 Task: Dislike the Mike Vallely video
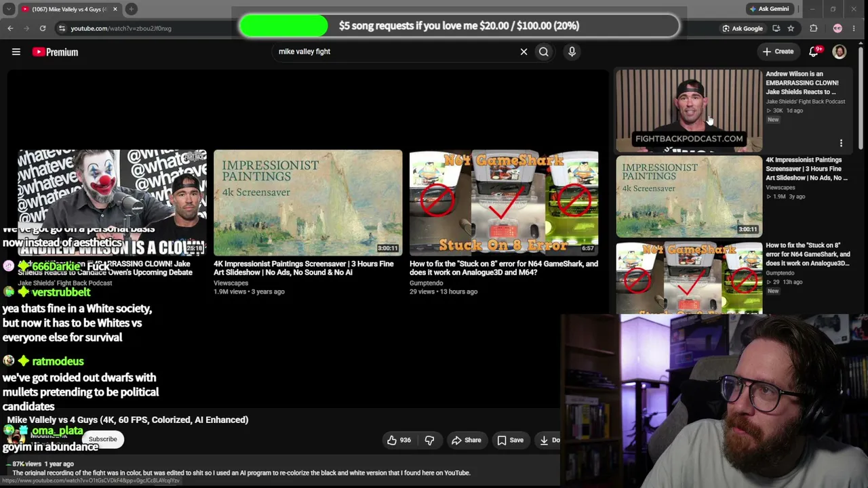pyautogui.click(x=429, y=440)
